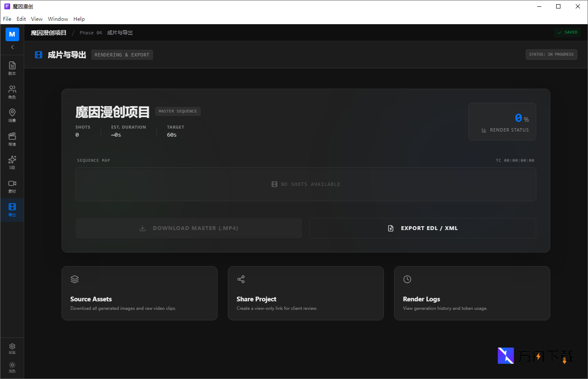The height and width of the screenshot is (379, 588).
Task: Click Export EDL / XML button
Action: pos(423,228)
